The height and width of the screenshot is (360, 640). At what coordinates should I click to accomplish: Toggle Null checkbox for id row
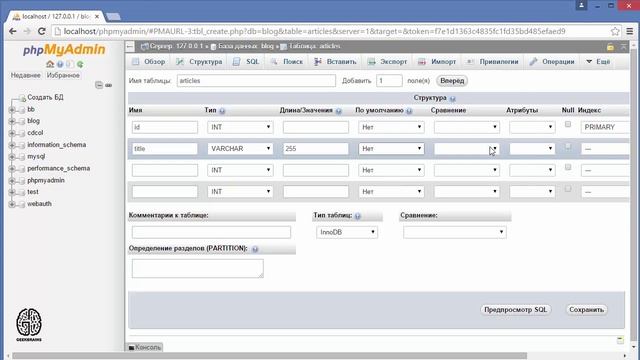[x=568, y=124]
